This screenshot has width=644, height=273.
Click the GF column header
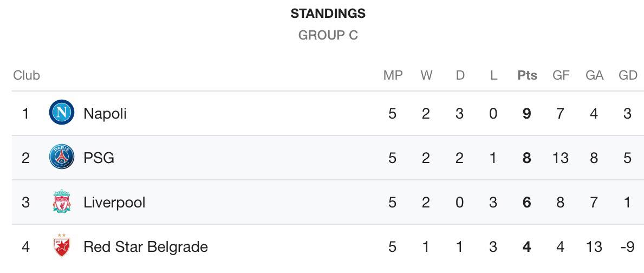(x=561, y=75)
